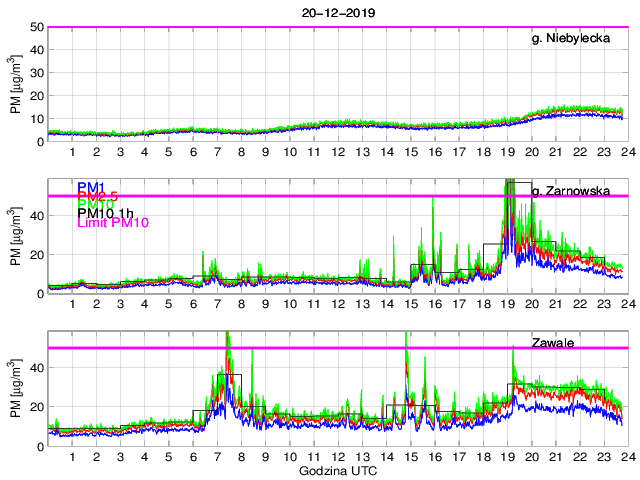Click the 50 y-axis tick on top chart
The height and width of the screenshot is (480, 640).
click(x=36, y=27)
